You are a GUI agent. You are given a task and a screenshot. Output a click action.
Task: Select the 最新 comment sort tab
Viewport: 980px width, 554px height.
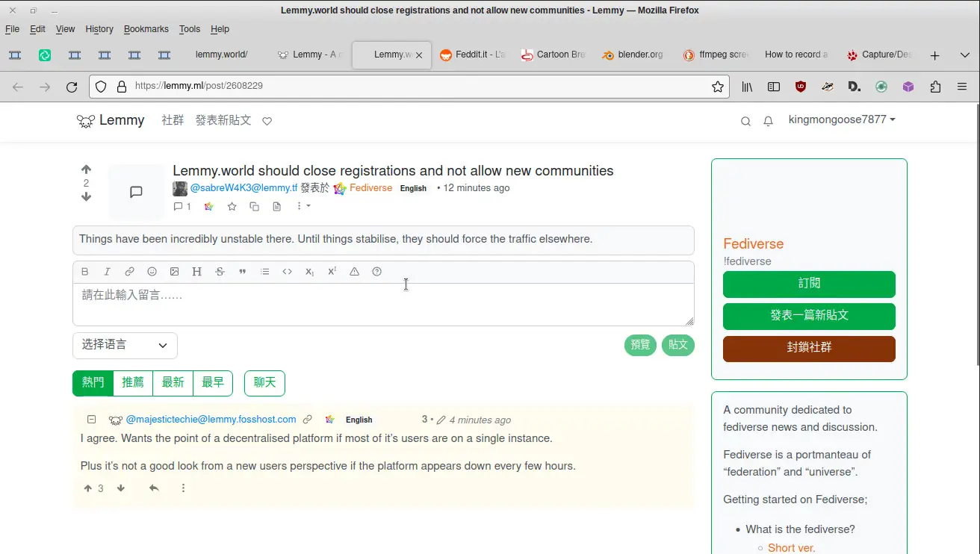(173, 382)
